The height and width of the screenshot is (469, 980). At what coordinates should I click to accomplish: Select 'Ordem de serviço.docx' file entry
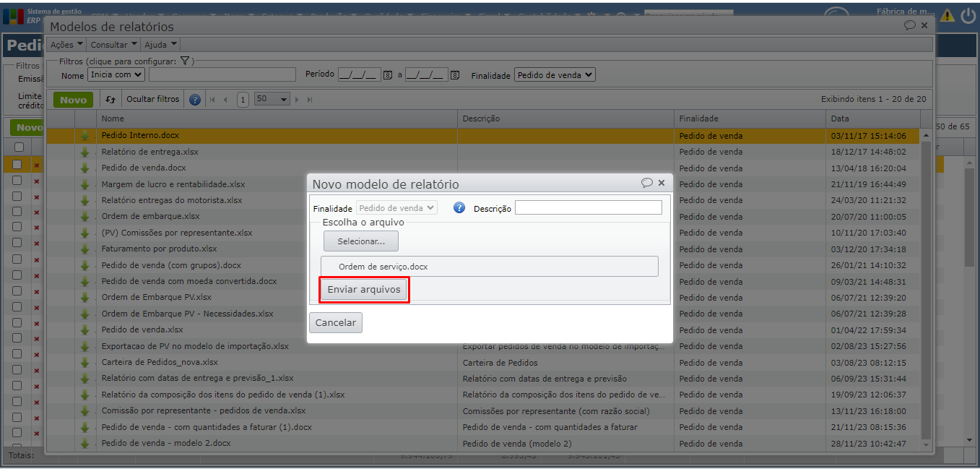pyautogui.click(x=490, y=267)
